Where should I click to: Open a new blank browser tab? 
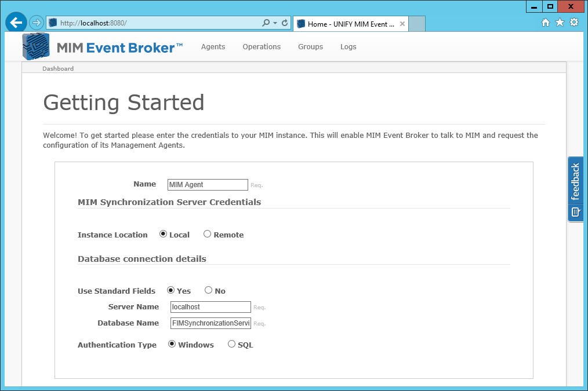coord(417,24)
